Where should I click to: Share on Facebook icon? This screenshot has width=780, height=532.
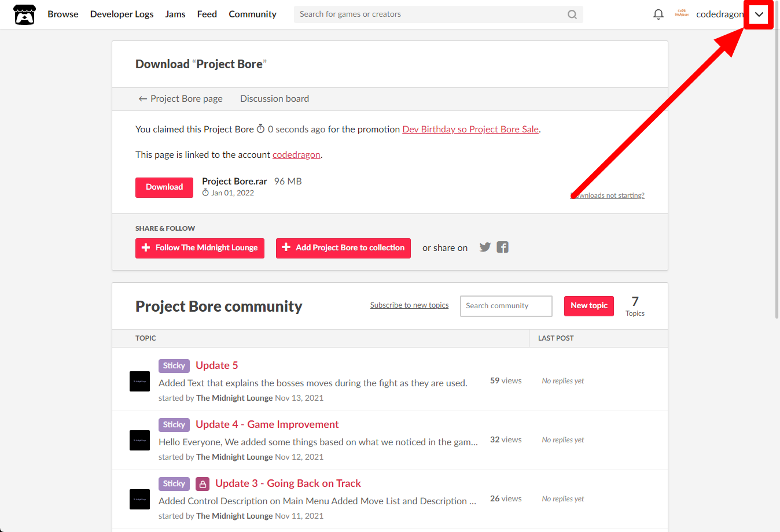coord(503,247)
